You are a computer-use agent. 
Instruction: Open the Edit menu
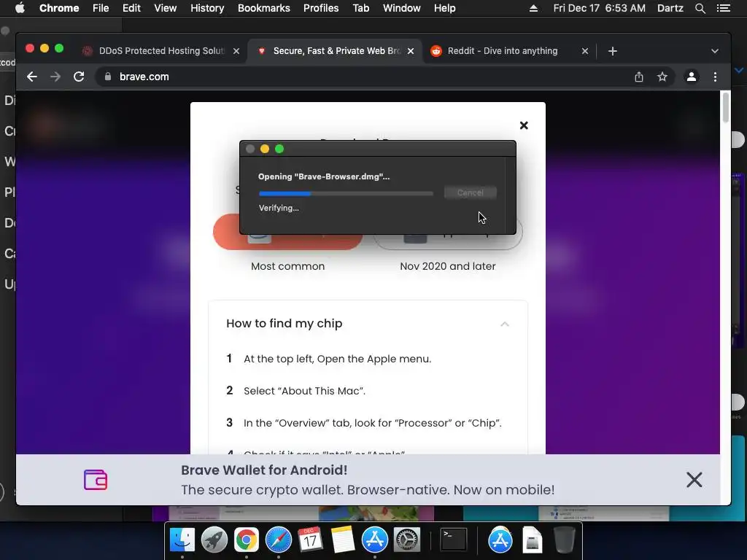click(131, 8)
